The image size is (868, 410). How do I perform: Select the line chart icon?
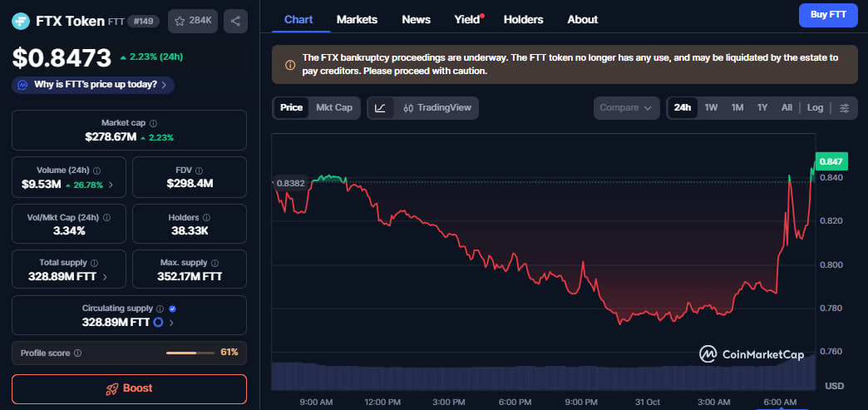point(380,108)
